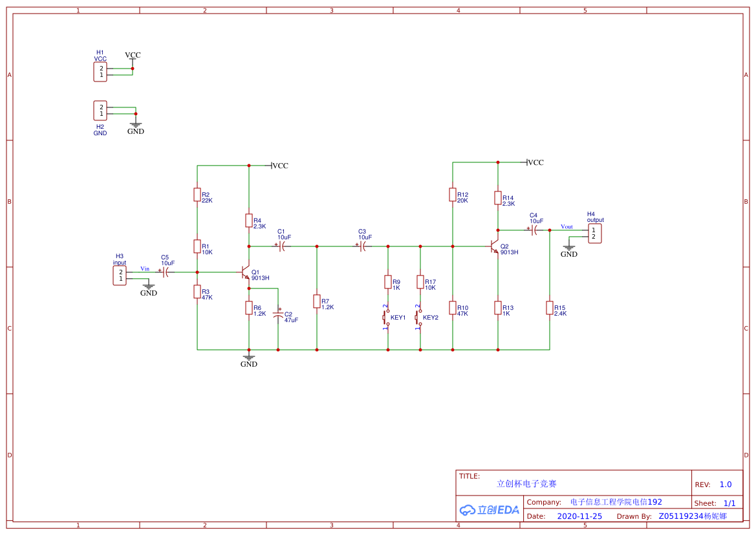Click the title text 立创杯电子竞赛
This screenshot has height=535, width=756.
(x=526, y=483)
